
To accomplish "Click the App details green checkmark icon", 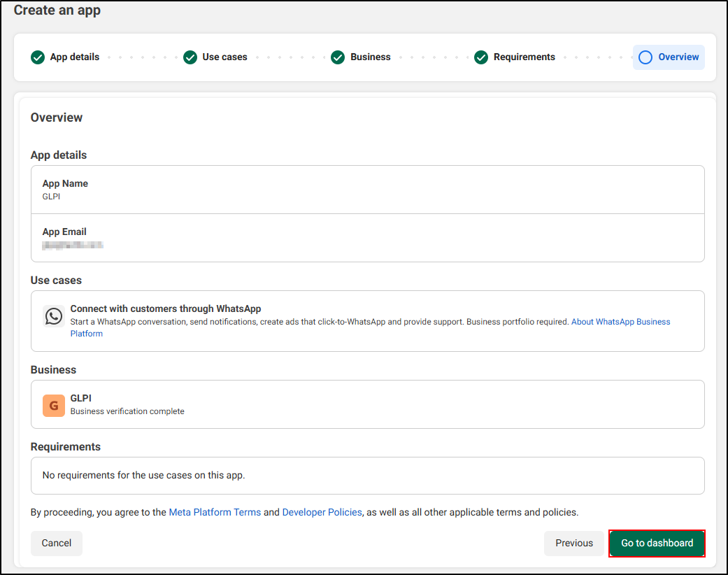I will point(38,57).
